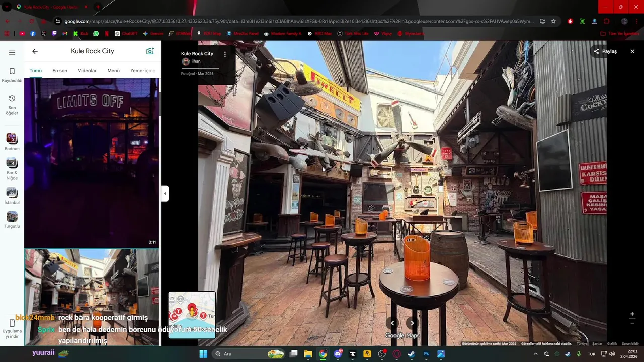Open a new browser tab with the plus

click(x=98, y=7)
